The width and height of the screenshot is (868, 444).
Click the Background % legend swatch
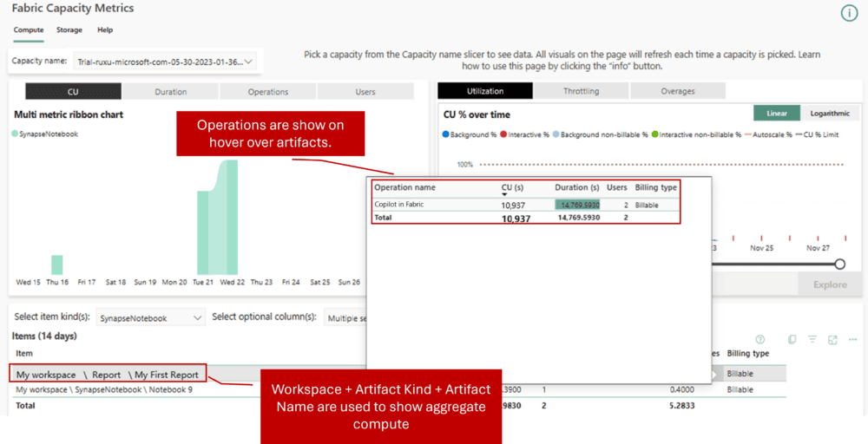[x=445, y=134]
